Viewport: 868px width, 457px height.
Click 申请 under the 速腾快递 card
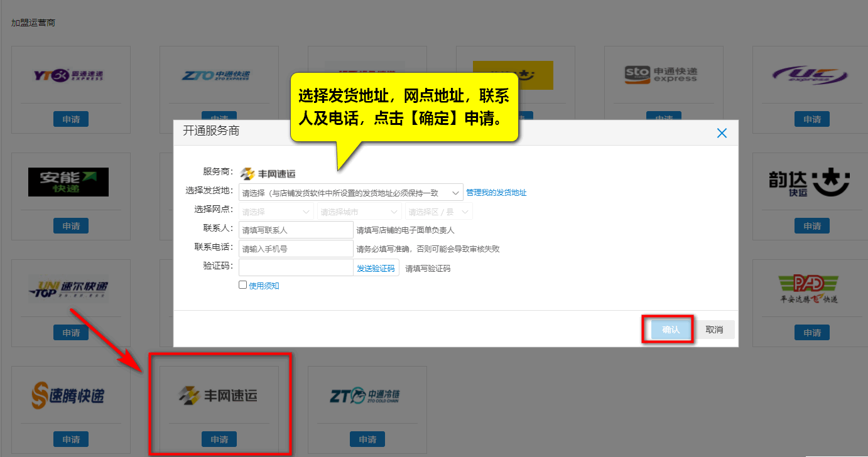click(71, 439)
